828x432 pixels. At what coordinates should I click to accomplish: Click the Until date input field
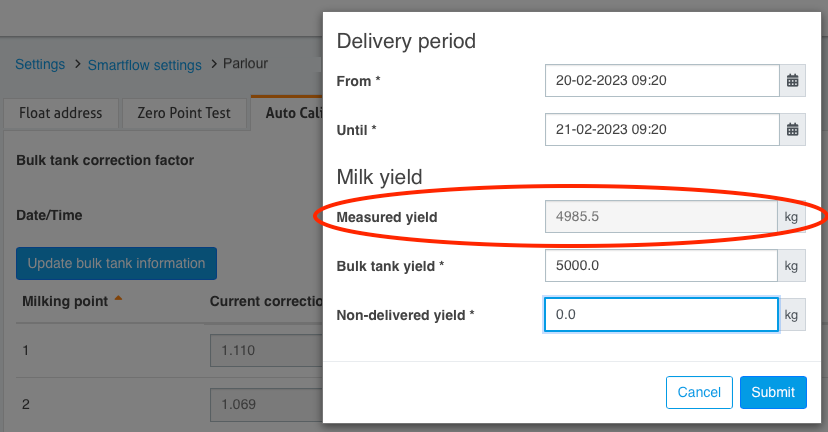[662, 129]
